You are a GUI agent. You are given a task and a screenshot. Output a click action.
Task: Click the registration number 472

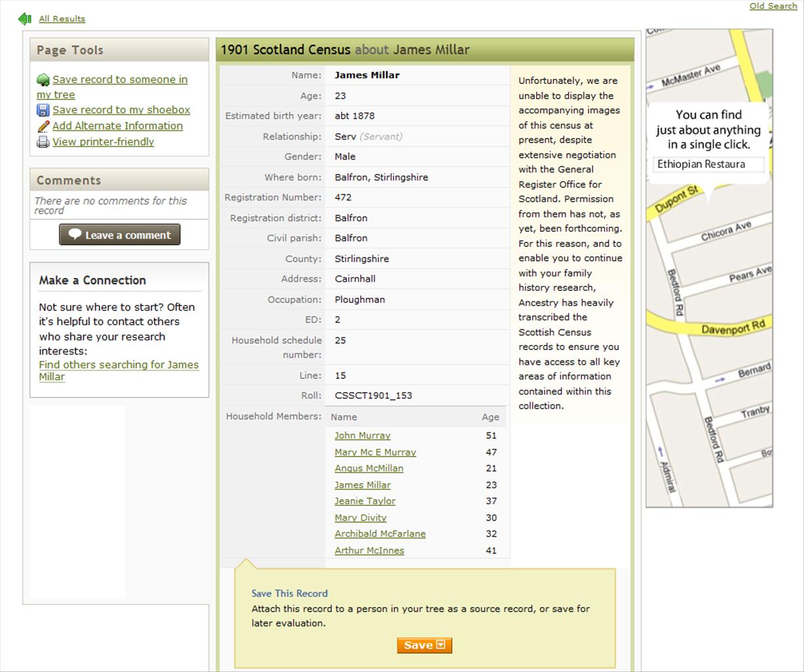343,197
